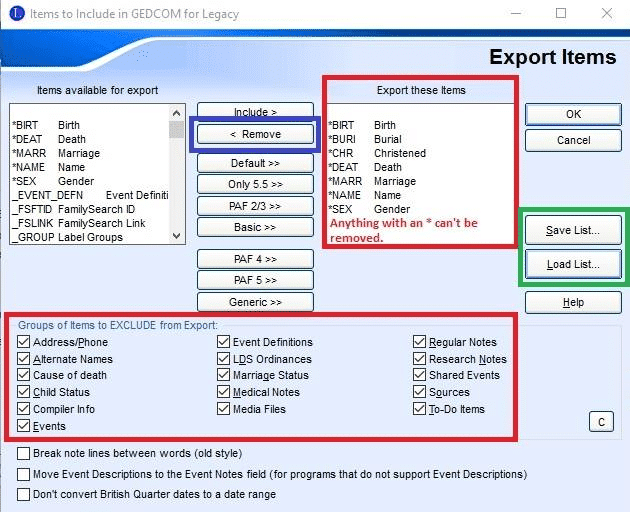Screen dimensions: 630x512
Task: Click the Include > button
Action: coord(255,110)
